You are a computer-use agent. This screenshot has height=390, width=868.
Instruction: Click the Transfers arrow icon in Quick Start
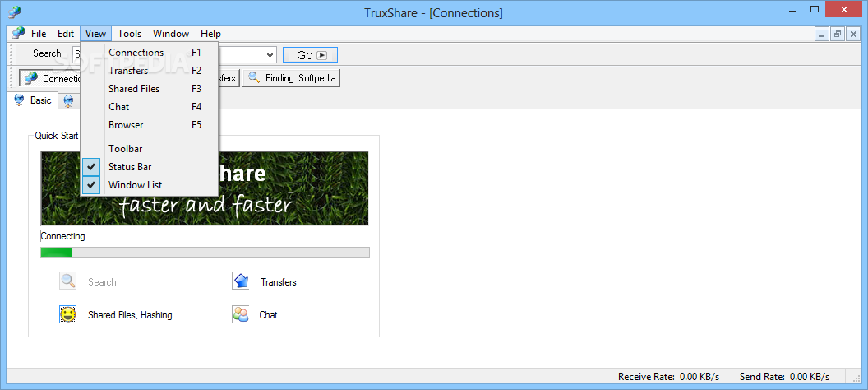pos(240,281)
